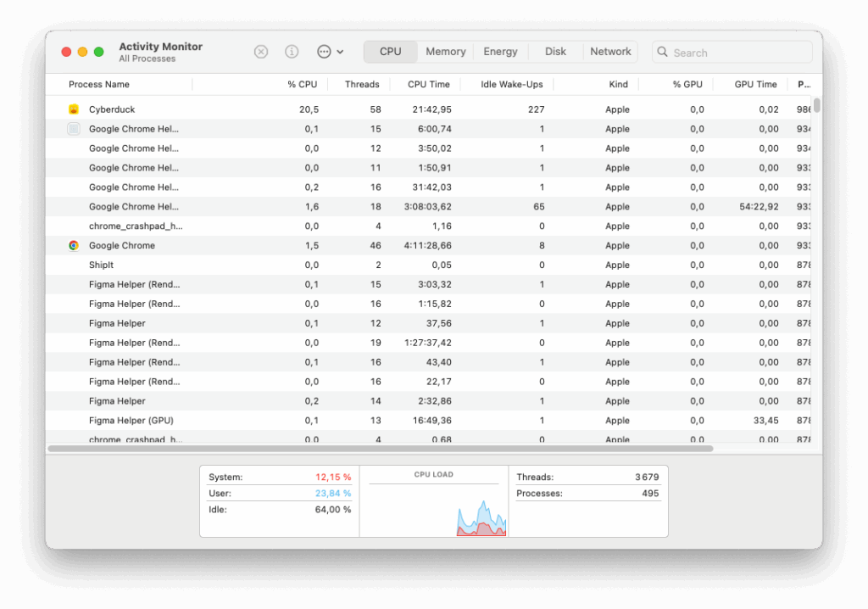Open process info with the (i) icon
The height and width of the screenshot is (609, 868).
pyautogui.click(x=292, y=52)
